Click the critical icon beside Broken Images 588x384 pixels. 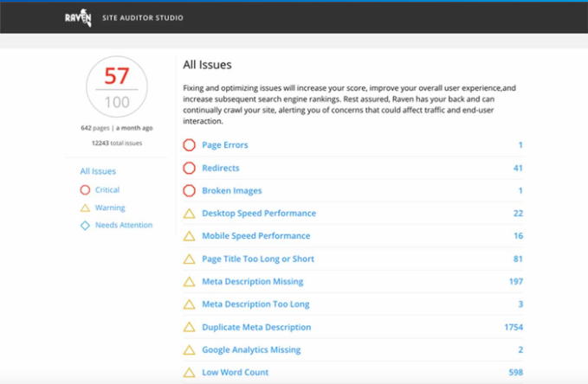[189, 190]
